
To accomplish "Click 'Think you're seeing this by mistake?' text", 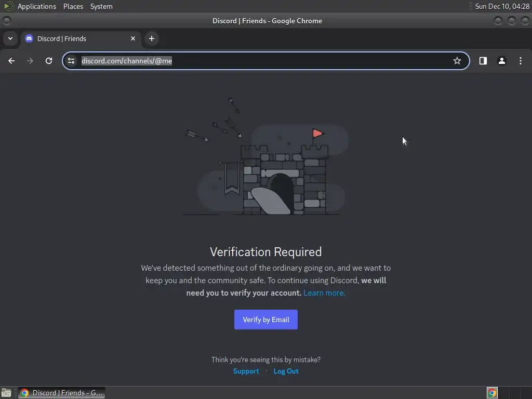I will [265, 360].
